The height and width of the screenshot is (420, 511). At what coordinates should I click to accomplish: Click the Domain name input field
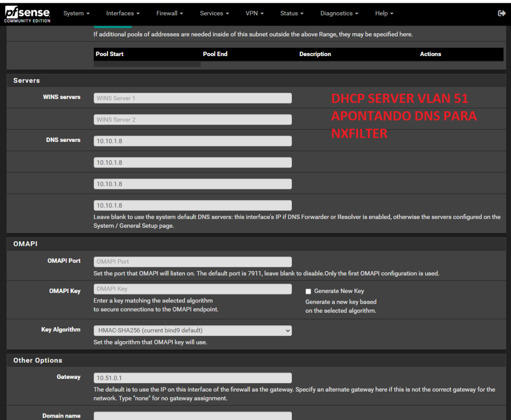pyautogui.click(x=192, y=416)
